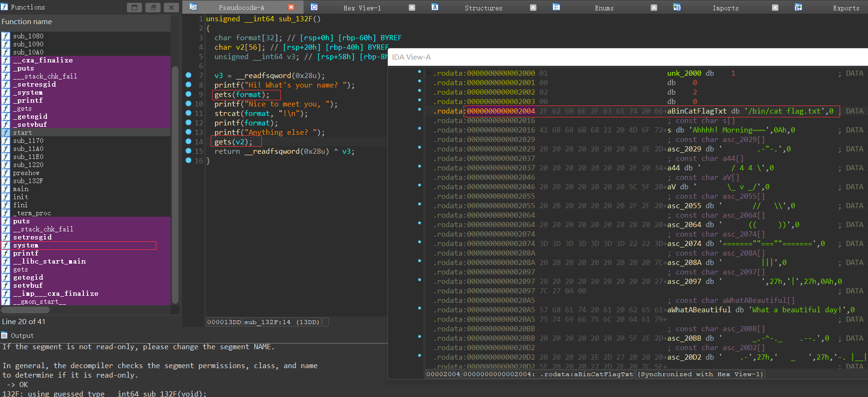Click the function icon beside preshow
Image resolution: width=868 pixels, height=397 pixels.
pos(6,173)
